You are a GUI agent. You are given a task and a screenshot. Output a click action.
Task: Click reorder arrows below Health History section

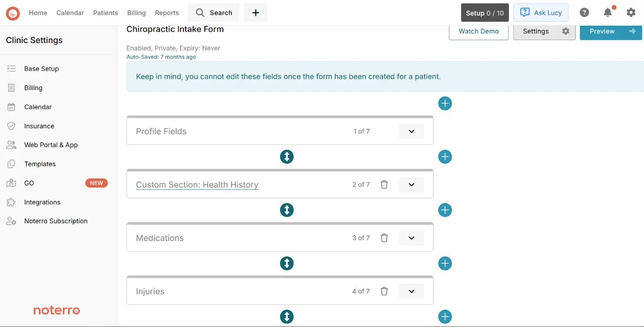pos(287,210)
